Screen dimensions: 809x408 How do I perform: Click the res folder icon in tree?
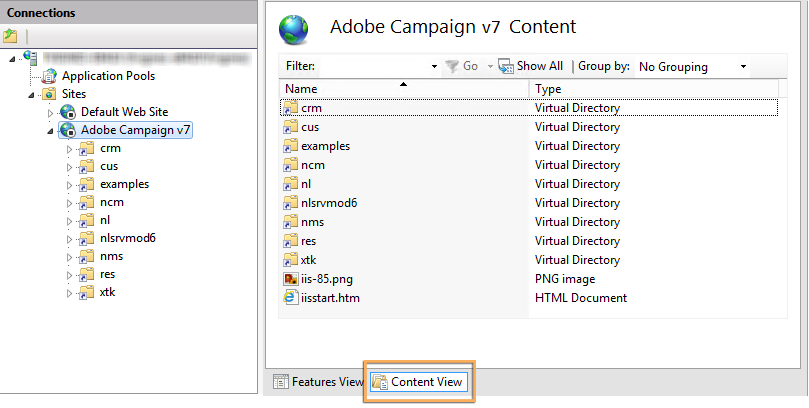click(86, 275)
